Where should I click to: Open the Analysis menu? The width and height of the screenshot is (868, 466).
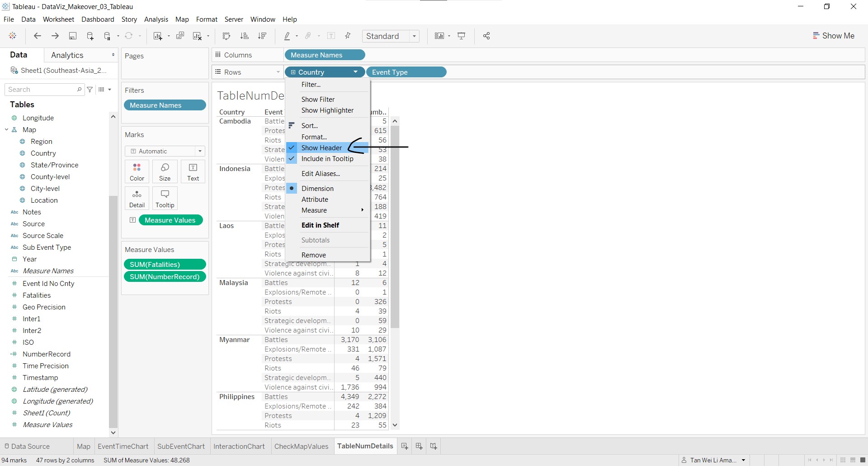(x=156, y=19)
